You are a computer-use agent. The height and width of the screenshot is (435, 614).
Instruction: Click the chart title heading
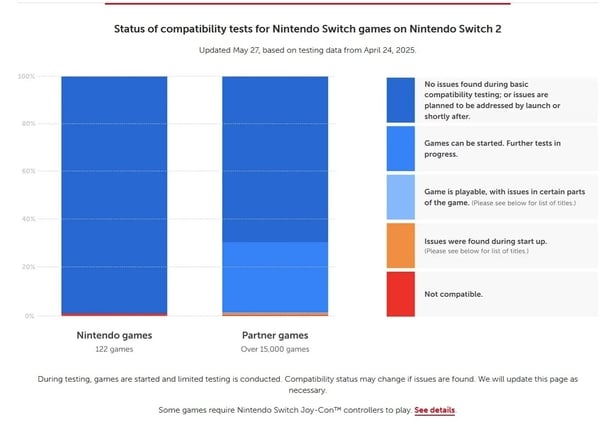click(x=307, y=29)
